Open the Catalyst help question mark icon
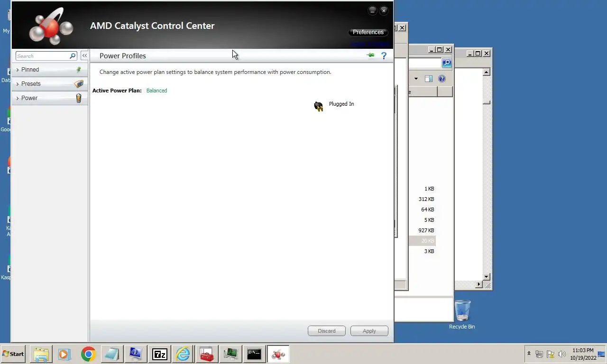607x364 pixels. point(384,55)
